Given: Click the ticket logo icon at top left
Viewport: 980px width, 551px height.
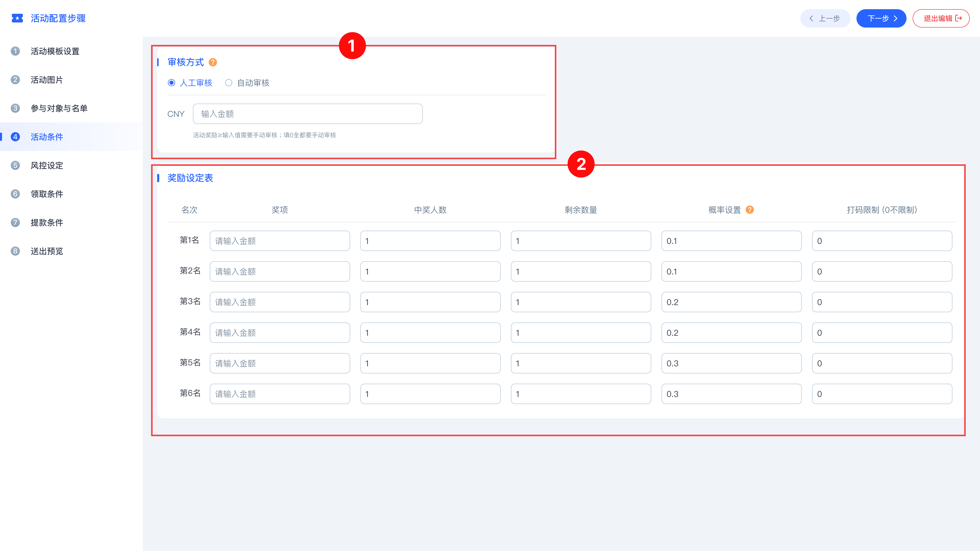Looking at the screenshot, I should point(17,18).
